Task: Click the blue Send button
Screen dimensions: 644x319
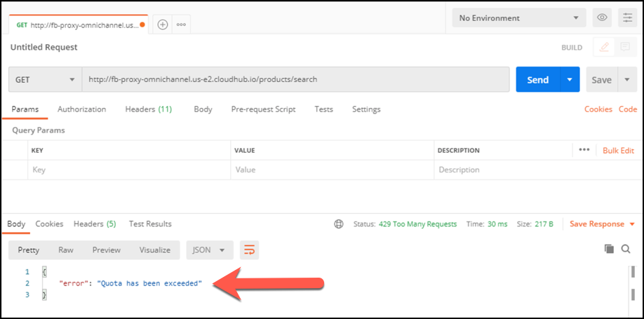Action: click(x=538, y=80)
